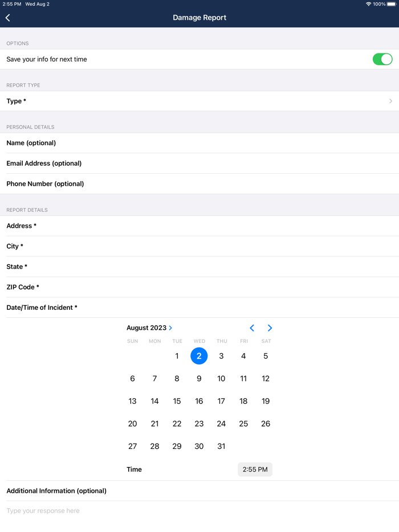Viewport: 399px width, 532px height.
Task: Select August 3 in calendar
Action: [x=221, y=356]
